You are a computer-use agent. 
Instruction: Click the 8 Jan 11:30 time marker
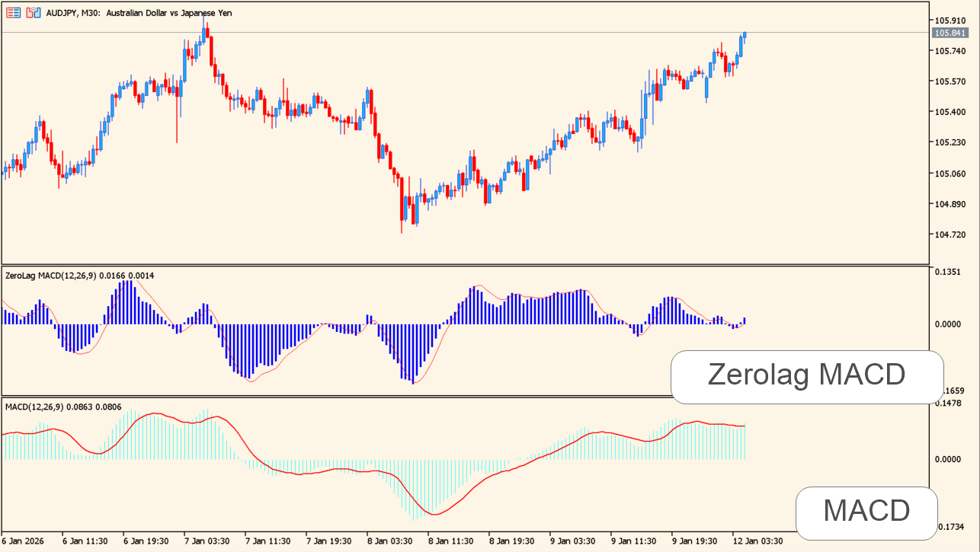pos(452,541)
